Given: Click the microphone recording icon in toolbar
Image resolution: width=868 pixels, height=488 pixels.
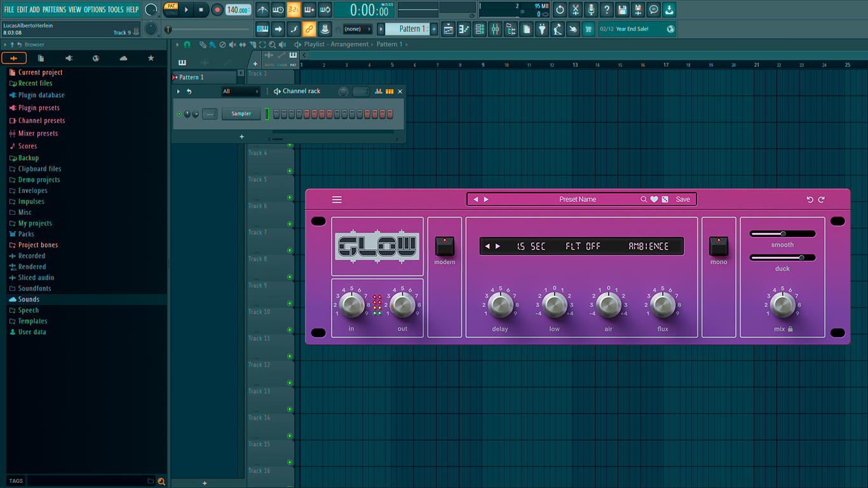Looking at the screenshot, I should tap(591, 10).
